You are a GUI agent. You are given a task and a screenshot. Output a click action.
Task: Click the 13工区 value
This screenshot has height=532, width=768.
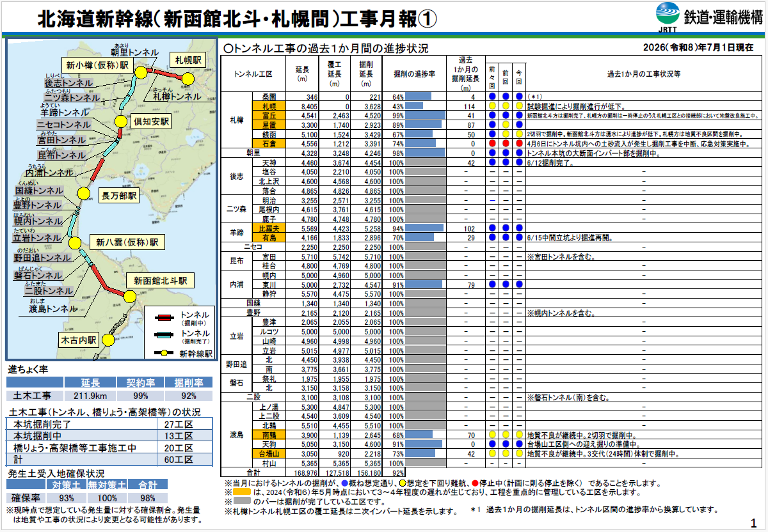179,435
